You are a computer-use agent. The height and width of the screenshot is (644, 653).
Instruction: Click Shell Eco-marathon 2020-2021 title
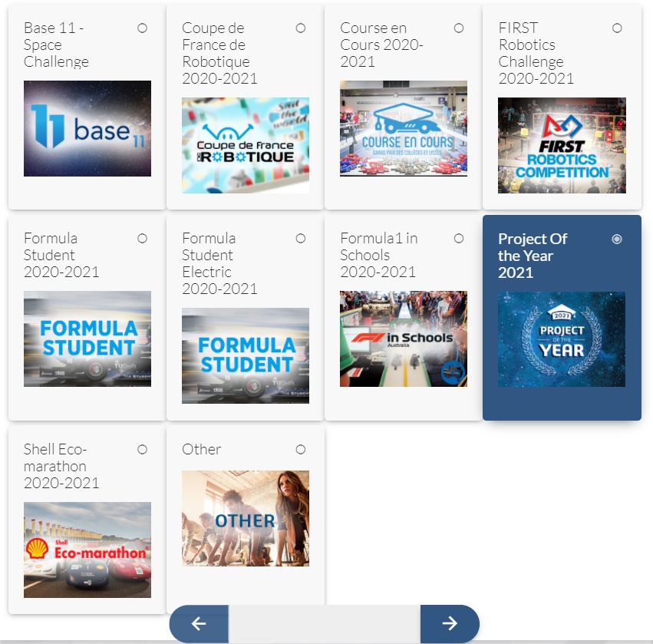coord(61,466)
